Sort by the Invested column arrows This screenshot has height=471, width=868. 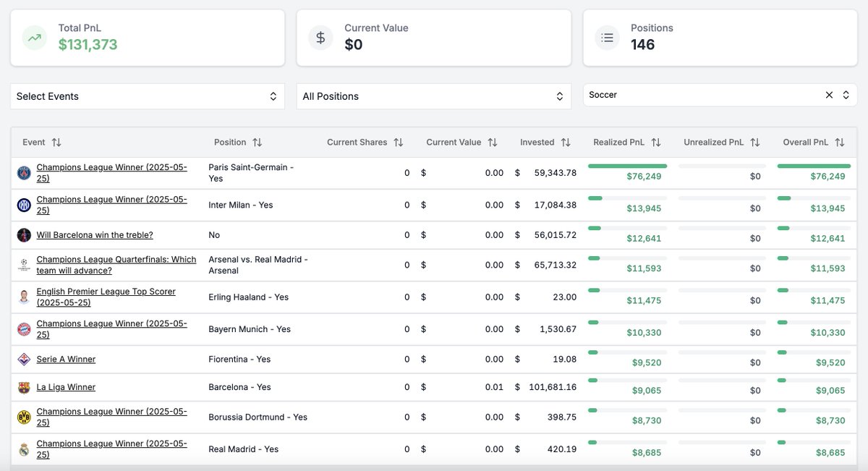click(x=566, y=143)
